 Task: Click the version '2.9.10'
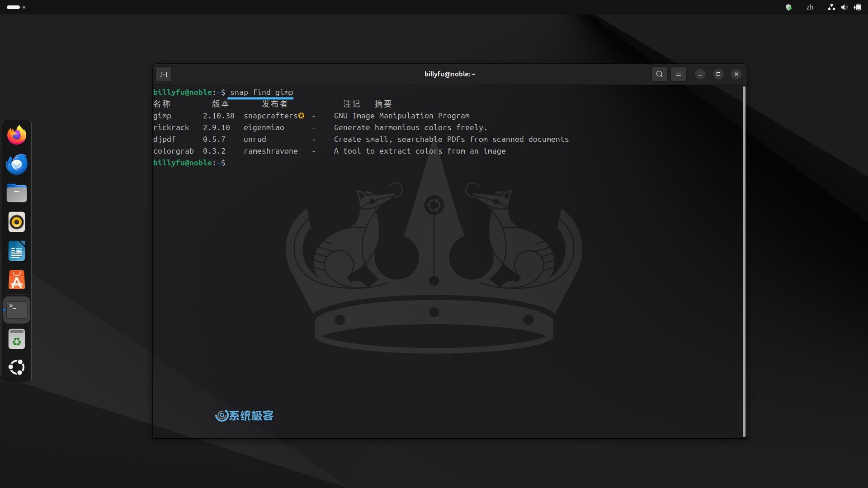(x=216, y=127)
